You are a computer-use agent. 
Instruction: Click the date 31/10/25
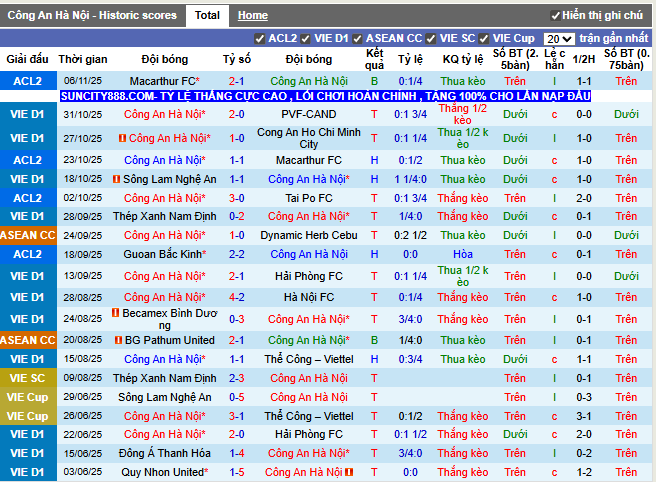tap(83, 114)
